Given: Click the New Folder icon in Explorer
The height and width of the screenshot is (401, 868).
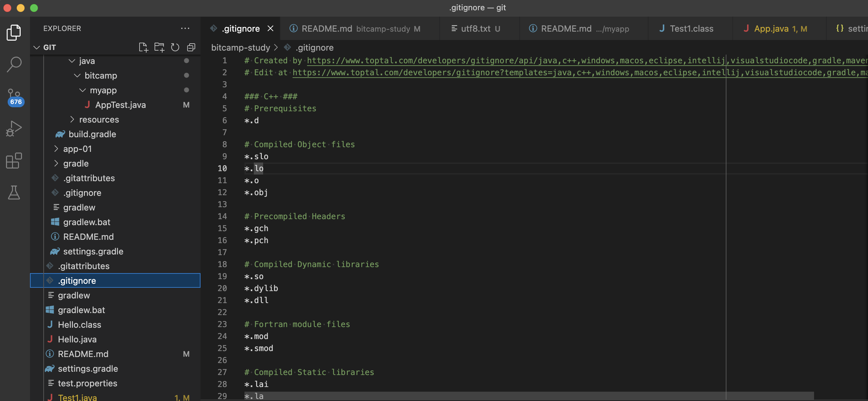Looking at the screenshot, I should [x=159, y=48].
